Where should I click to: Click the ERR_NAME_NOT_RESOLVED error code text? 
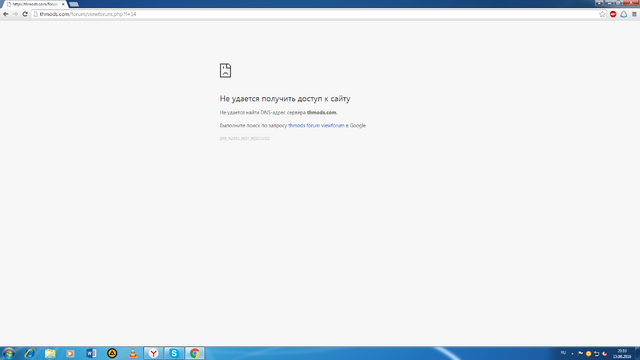(x=244, y=139)
